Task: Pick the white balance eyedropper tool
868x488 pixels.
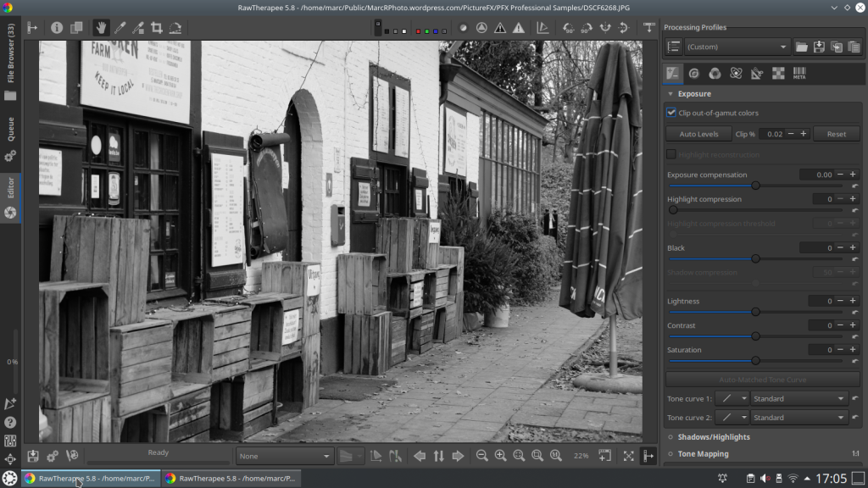Action: click(120, 27)
